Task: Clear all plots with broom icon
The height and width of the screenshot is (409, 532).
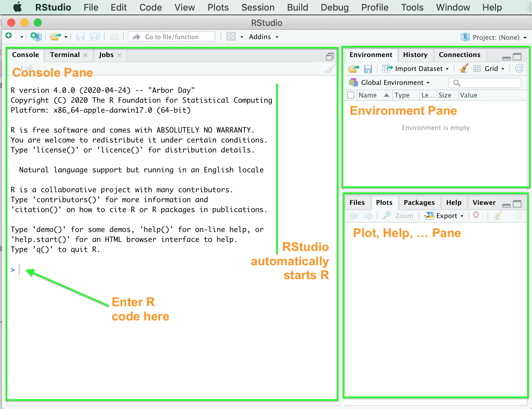Action: (498, 215)
